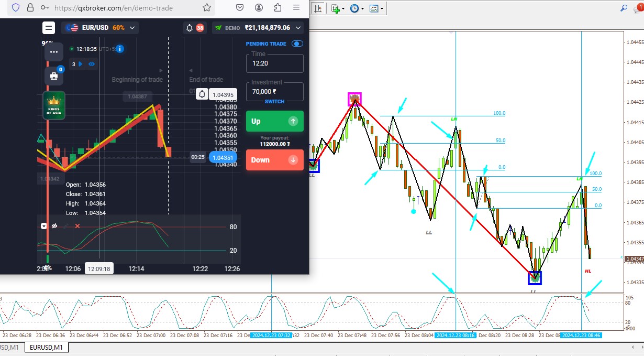
Task: Hide the stochastic indicator with crossed-eye icon
Action: coord(54,226)
